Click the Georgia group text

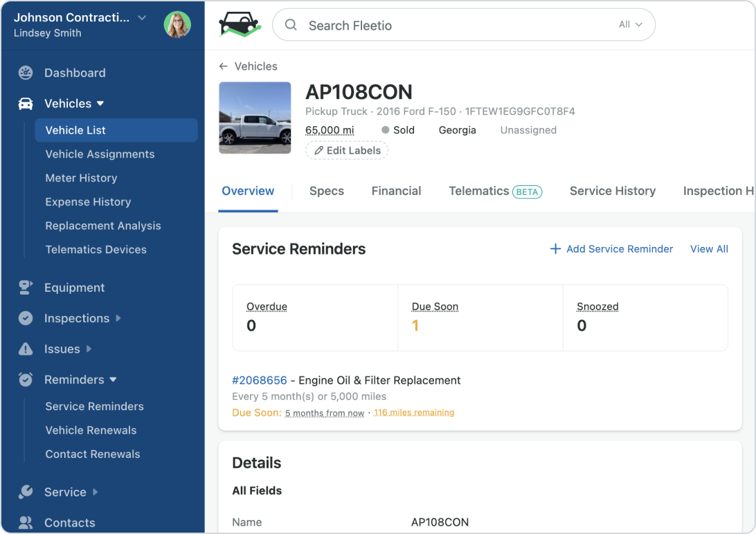pos(457,130)
